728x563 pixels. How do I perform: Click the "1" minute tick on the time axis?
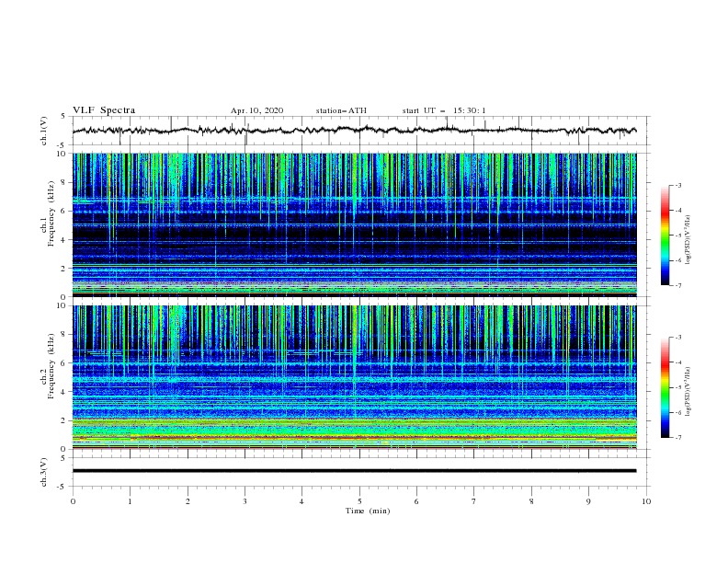coord(130,501)
